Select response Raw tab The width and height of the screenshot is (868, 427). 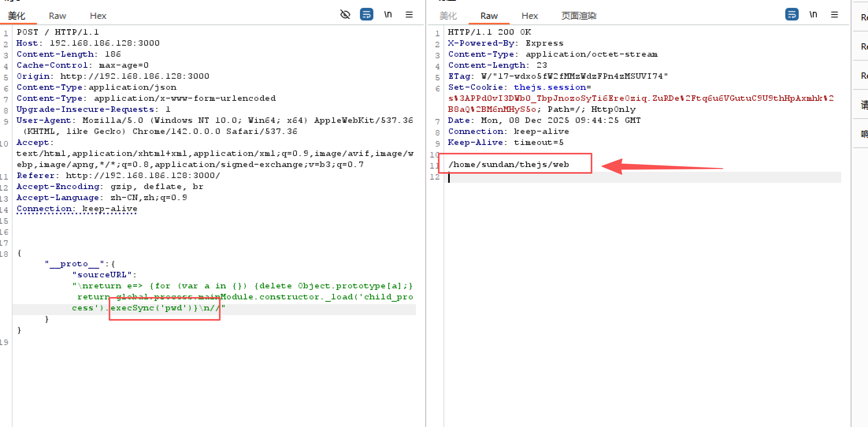489,16
